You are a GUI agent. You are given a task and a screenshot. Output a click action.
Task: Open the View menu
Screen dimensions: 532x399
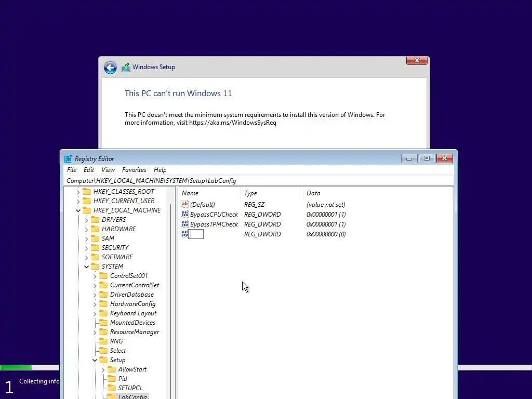pyautogui.click(x=108, y=170)
